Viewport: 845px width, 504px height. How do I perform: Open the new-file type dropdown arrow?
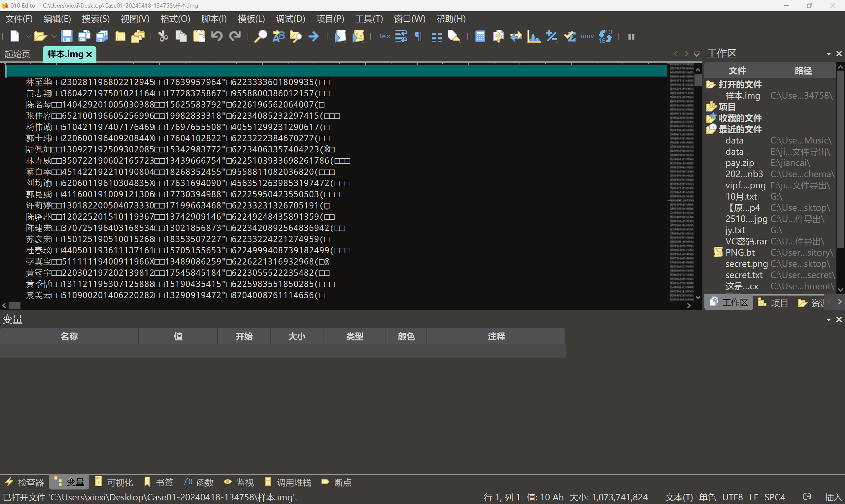[28, 36]
